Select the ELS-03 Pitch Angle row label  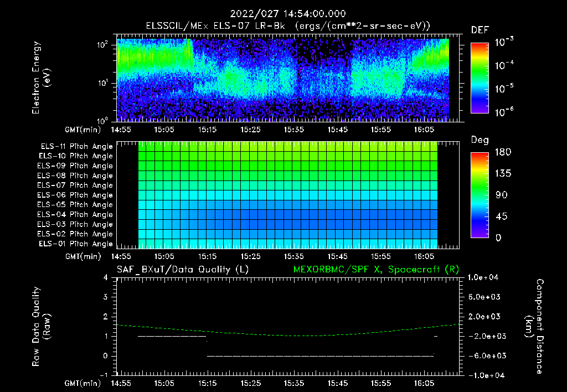click(75, 224)
